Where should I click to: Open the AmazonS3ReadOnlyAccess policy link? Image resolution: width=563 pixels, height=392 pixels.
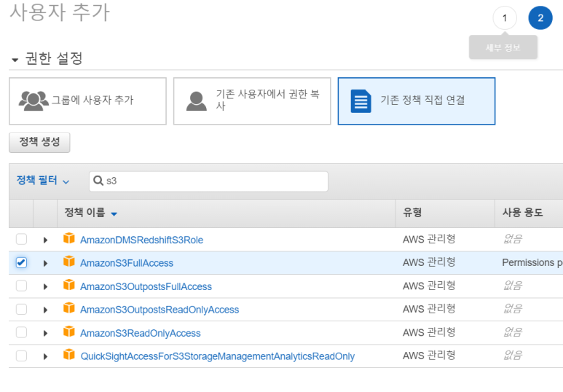click(141, 334)
